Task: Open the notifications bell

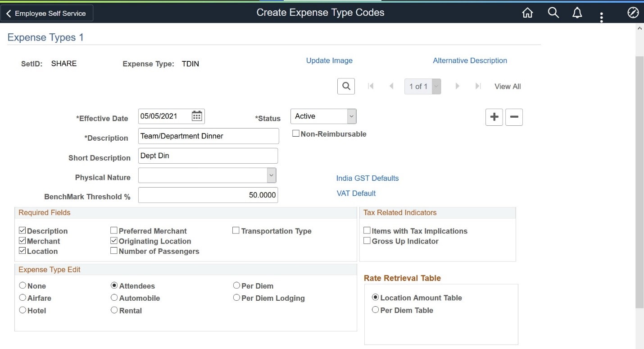Action: click(x=577, y=13)
